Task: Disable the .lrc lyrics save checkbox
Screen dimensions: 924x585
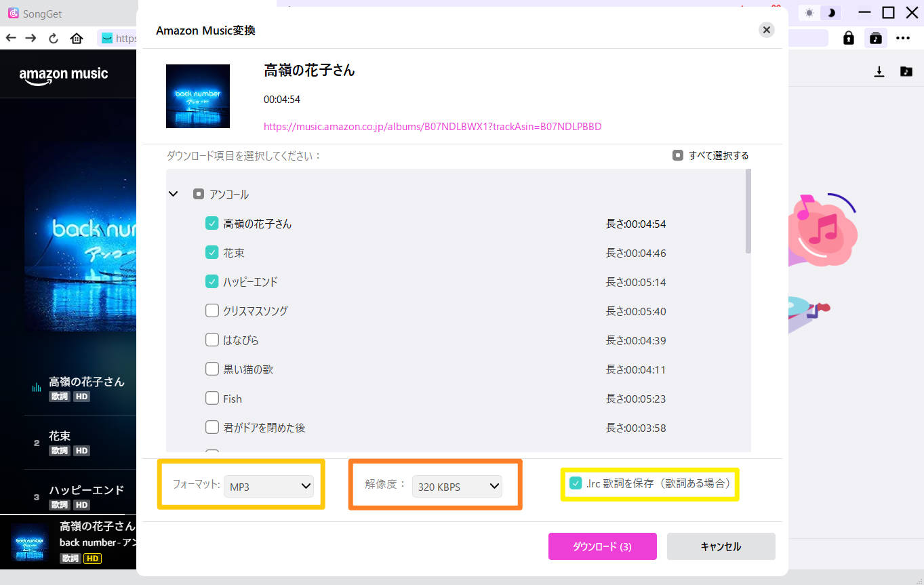Action: pos(576,483)
